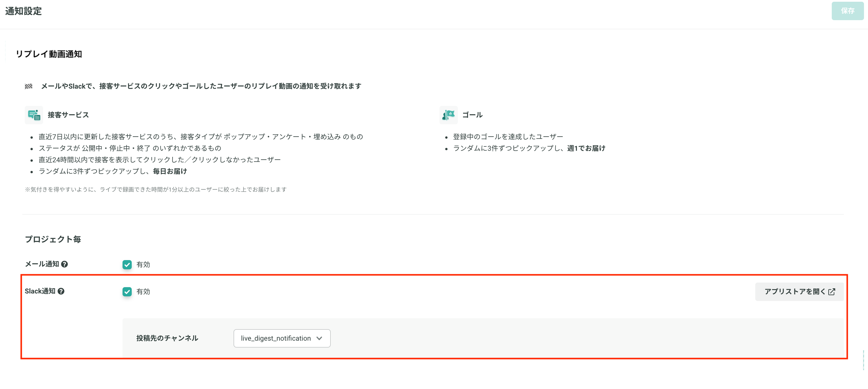Click the 投稿先のチャンネル label

tap(167, 338)
